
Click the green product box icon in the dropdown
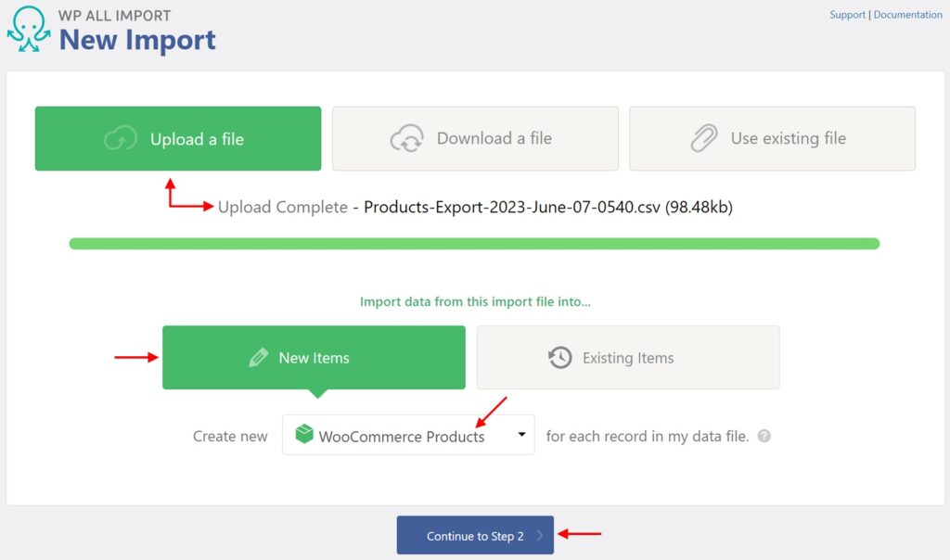click(x=305, y=432)
